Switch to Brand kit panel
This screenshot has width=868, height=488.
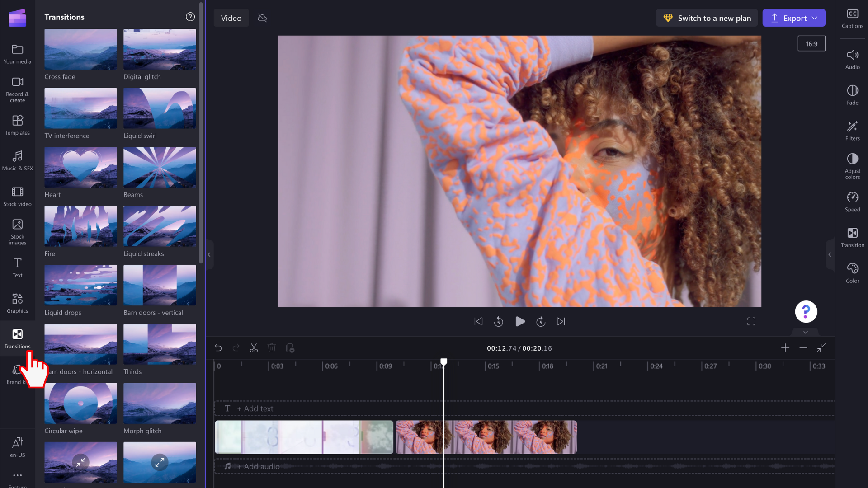tap(16, 374)
